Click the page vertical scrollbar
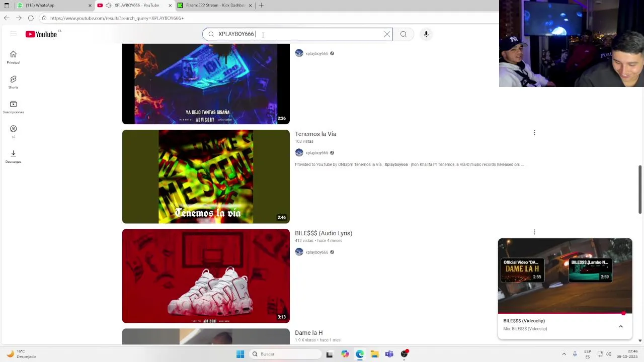This screenshot has width=644, height=362. pyautogui.click(x=640, y=189)
